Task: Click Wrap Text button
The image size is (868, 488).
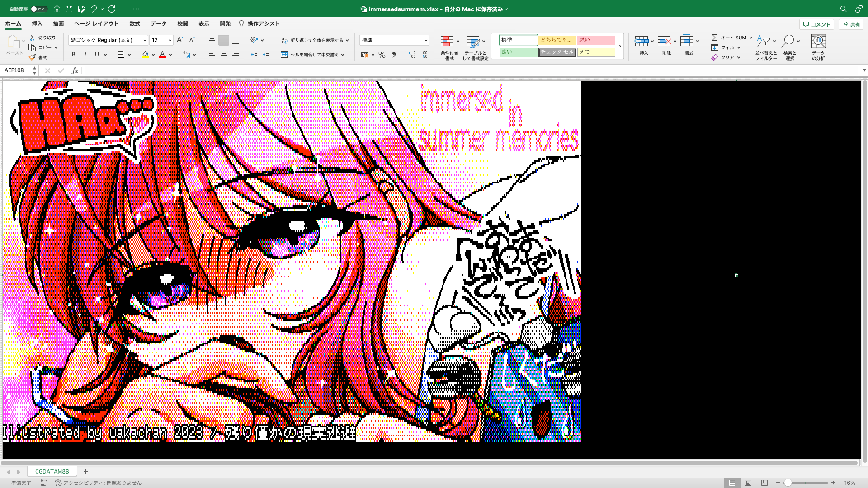Action: [312, 40]
